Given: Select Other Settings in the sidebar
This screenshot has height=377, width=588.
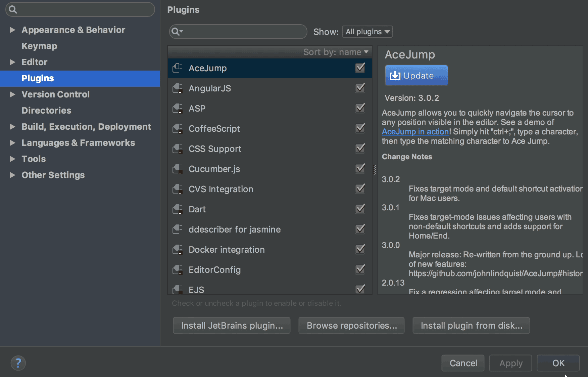Looking at the screenshot, I should pyautogui.click(x=53, y=175).
